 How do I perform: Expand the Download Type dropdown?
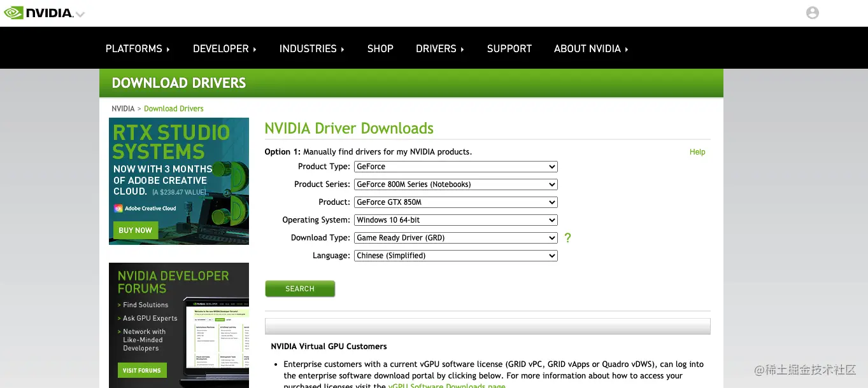tap(456, 238)
